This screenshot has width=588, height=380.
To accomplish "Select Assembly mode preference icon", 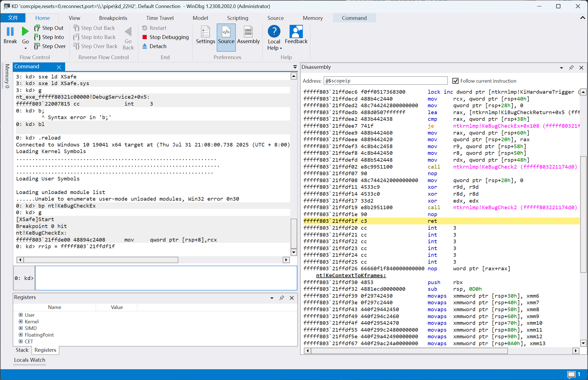I will 248,32.
